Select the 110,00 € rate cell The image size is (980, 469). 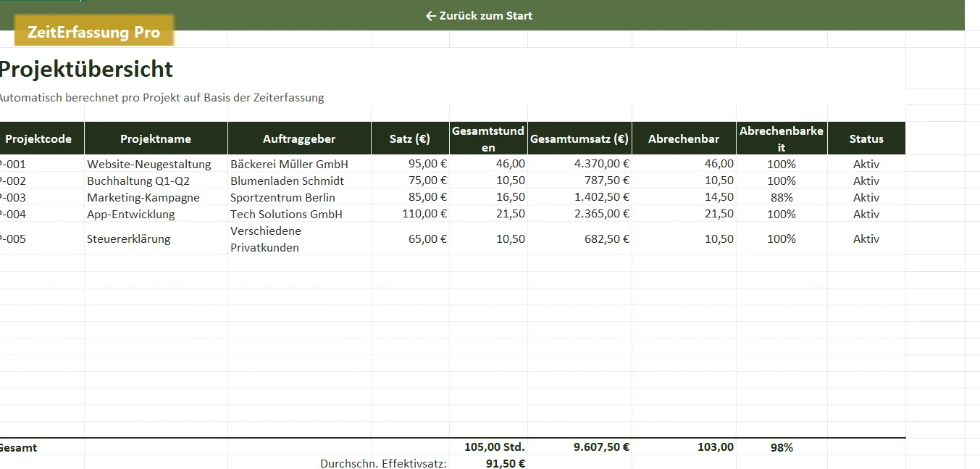click(x=410, y=214)
